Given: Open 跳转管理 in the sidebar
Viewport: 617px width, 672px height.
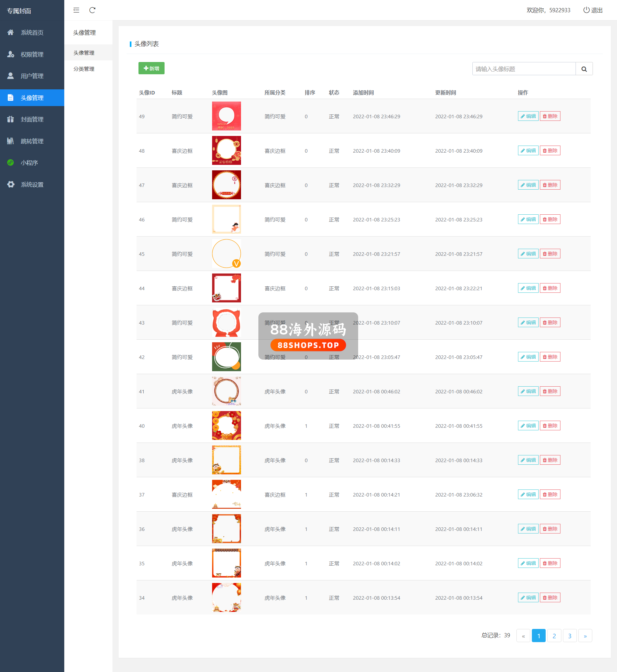Looking at the screenshot, I should click(x=32, y=141).
